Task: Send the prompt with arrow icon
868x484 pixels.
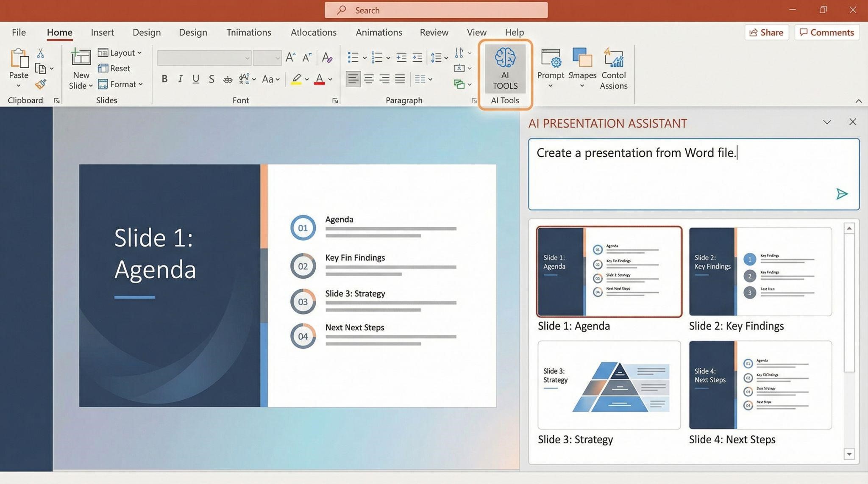Action: [x=842, y=194]
